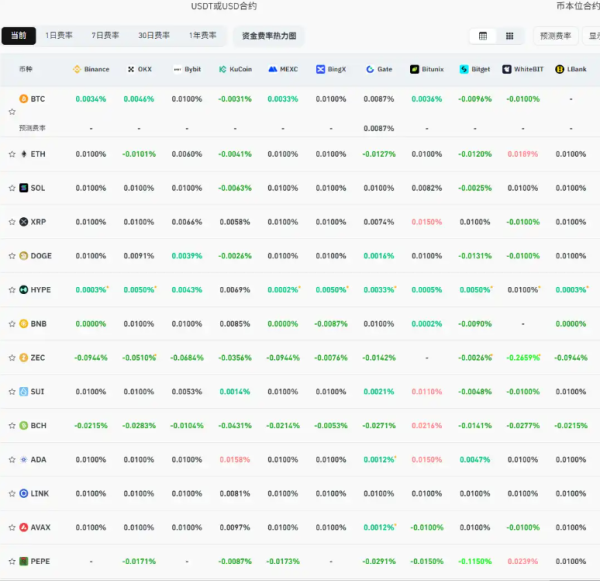This screenshot has height=581, width=600.
Task: Click the AVAX coin icon
Action: tap(24, 527)
